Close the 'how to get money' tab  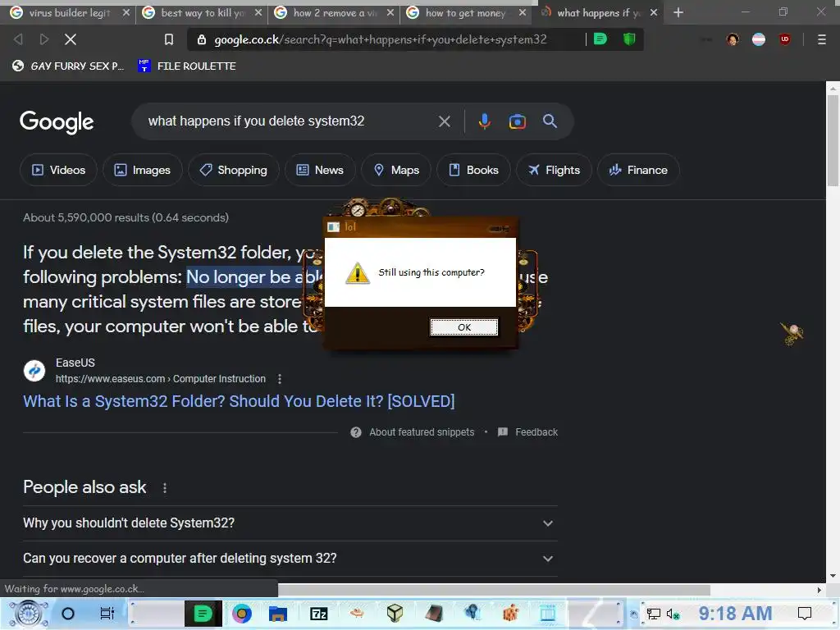pyautogui.click(x=523, y=12)
